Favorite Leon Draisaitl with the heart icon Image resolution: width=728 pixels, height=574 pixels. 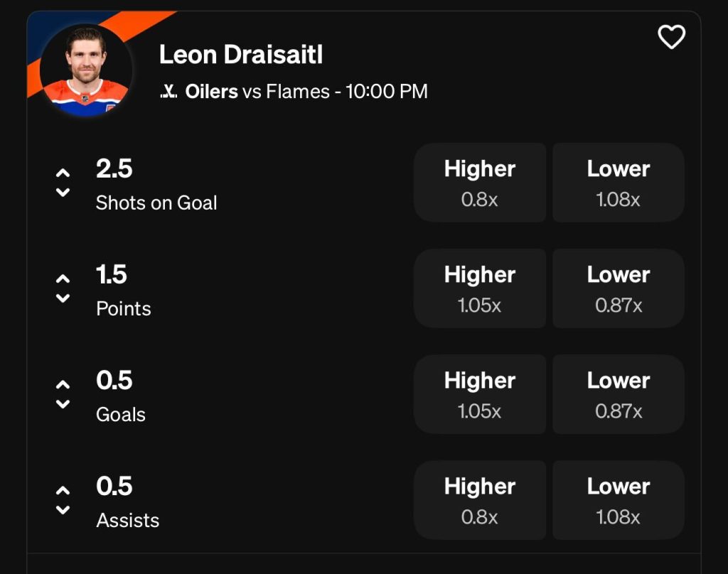(x=671, y=37)
